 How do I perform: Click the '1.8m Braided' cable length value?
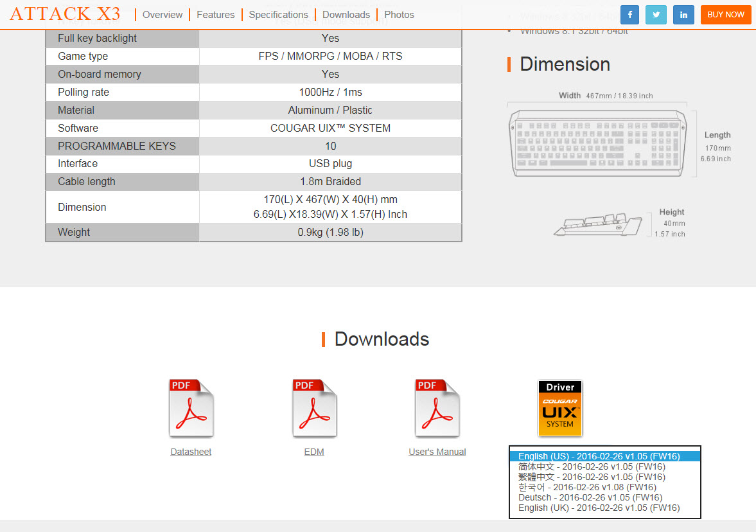[330, 182]
